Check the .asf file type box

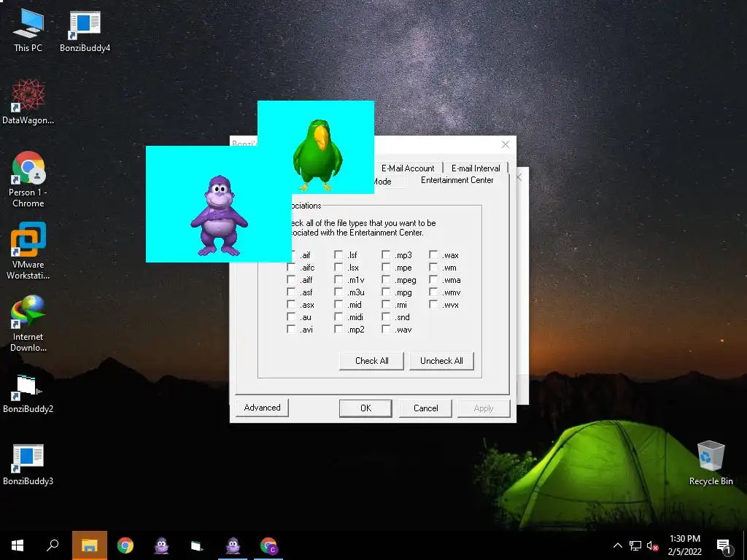click(291, 292)
